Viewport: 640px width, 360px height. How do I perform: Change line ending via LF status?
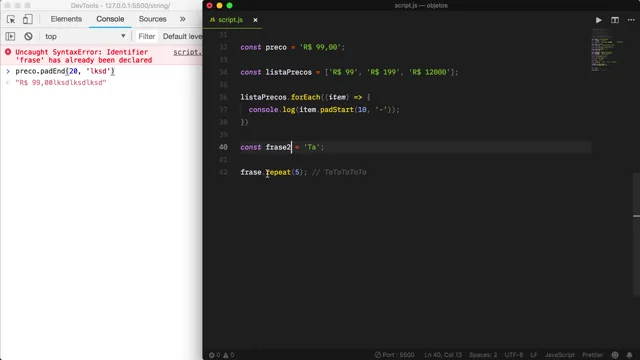click(x=533, y=355)
